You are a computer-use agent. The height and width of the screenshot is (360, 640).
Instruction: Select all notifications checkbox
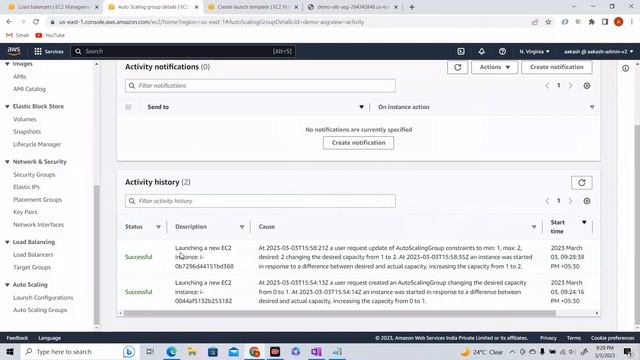128,107
